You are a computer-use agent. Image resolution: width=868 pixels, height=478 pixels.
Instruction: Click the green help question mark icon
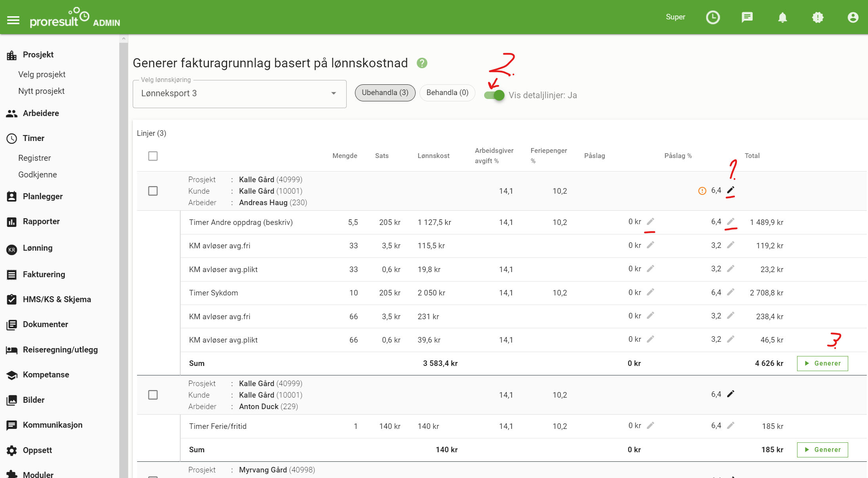tap(422, 63)
